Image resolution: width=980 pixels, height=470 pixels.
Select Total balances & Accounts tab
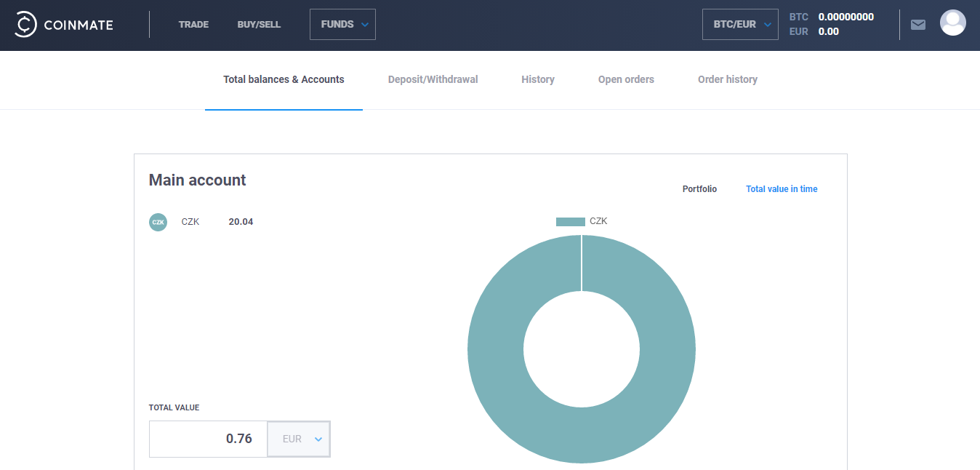tap(284, 79)
